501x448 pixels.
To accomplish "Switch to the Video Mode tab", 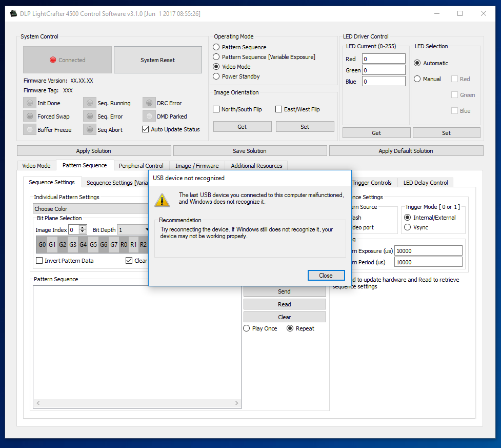I will click(x=36, y=166).
